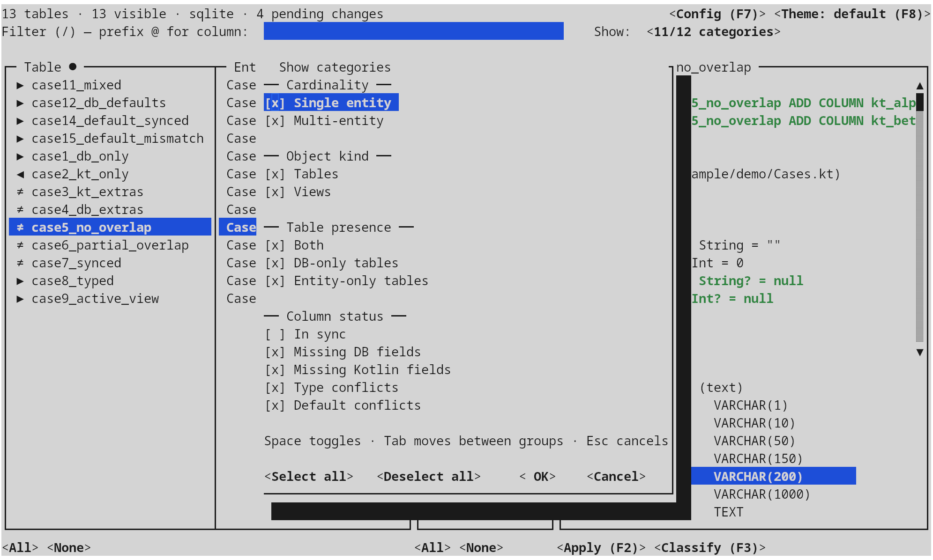Click the arrow icon beside case11_mixed
This screenshot has height=560, width=933.
coord(20,85)
